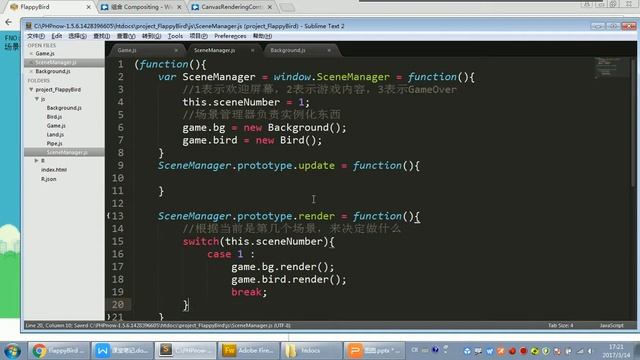Close the FlappyBird browser tab
The width and height of the screenshot is (640, 360).
pos(88,7)
